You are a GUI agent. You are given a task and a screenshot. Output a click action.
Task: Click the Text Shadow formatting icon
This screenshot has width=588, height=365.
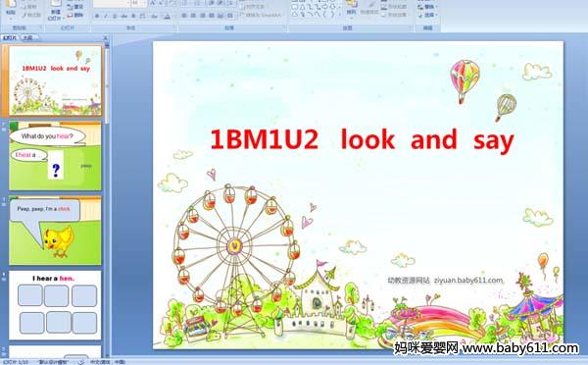point(133,16)
